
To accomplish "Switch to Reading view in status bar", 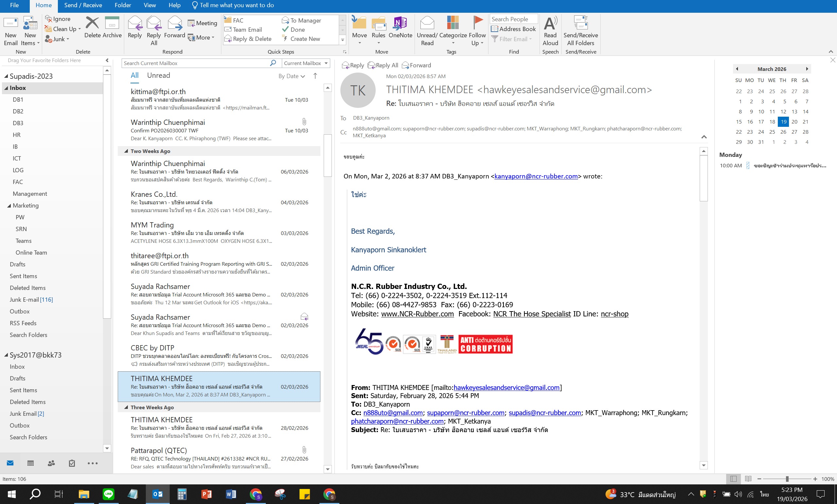I will pyautogui.click(x=748, y=479).
